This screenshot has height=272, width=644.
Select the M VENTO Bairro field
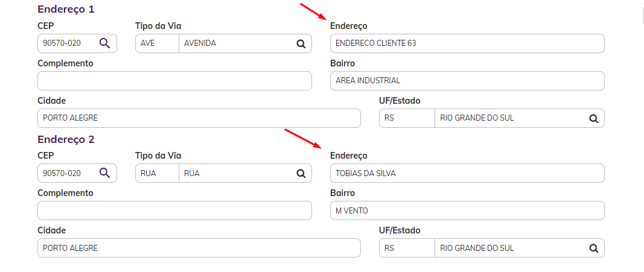[467, 210]
